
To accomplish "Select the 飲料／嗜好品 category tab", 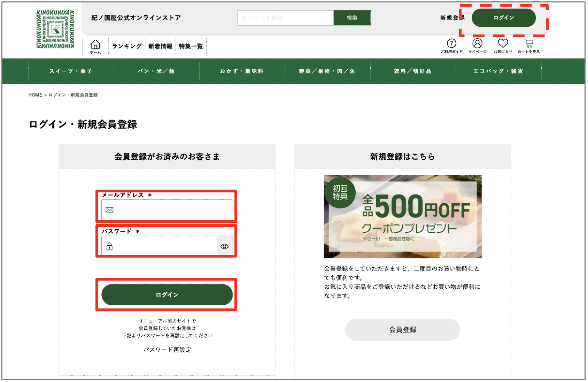I will pos(413,71).
